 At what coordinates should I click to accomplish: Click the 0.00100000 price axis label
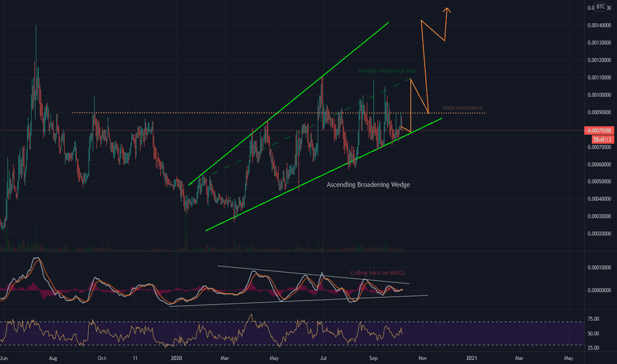click(599, 95)
